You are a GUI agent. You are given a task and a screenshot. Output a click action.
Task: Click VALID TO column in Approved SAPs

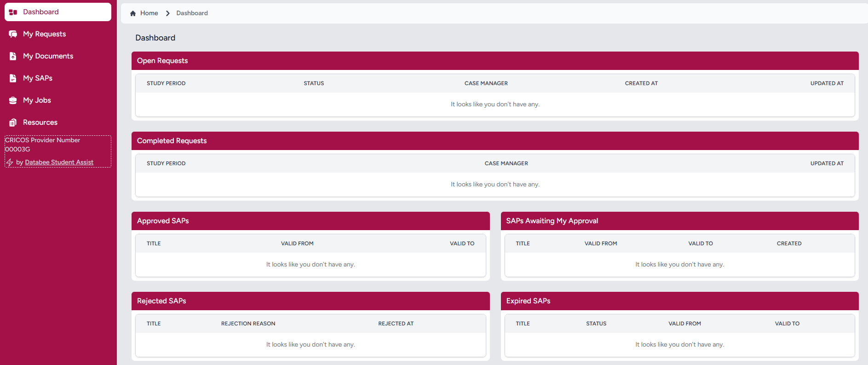point(462,243)
